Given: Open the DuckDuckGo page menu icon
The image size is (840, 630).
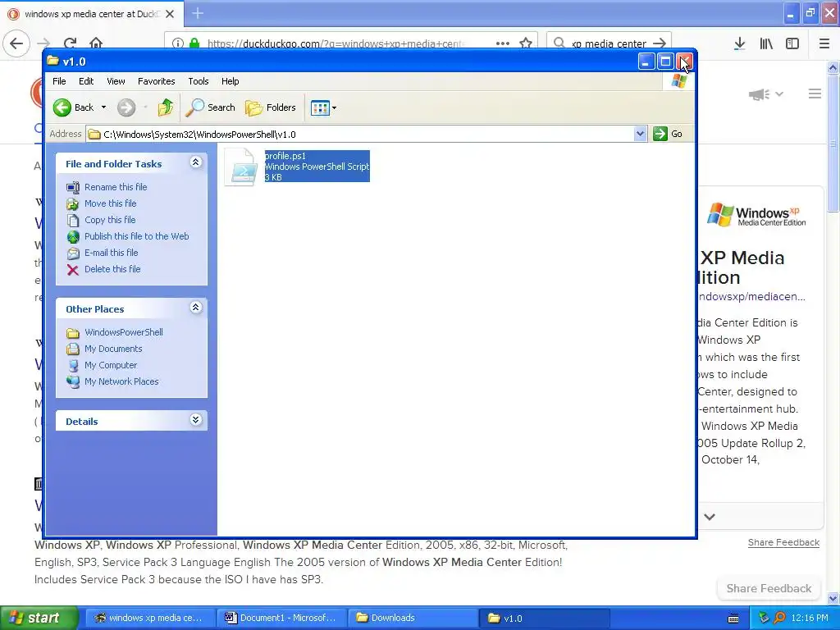Looking at the screenshot, I should coord(815,94).
